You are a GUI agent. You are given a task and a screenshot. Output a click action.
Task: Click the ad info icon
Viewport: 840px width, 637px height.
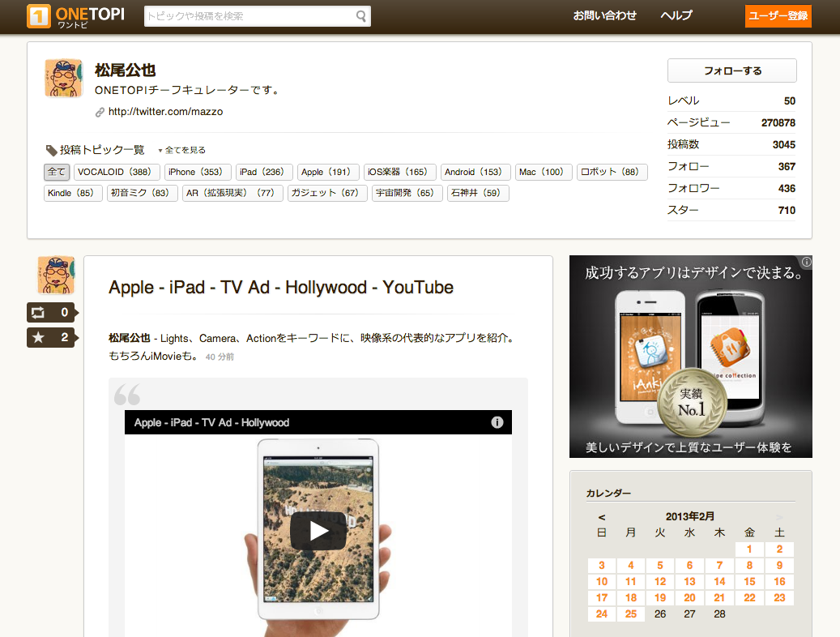pos(806,262)
